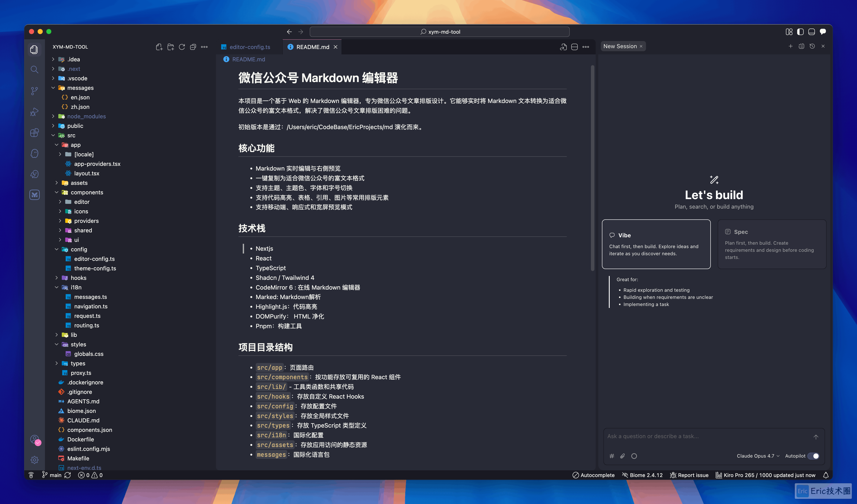Collapse all folders in explorer
This screenshot has height=504, width=857.
193,47
